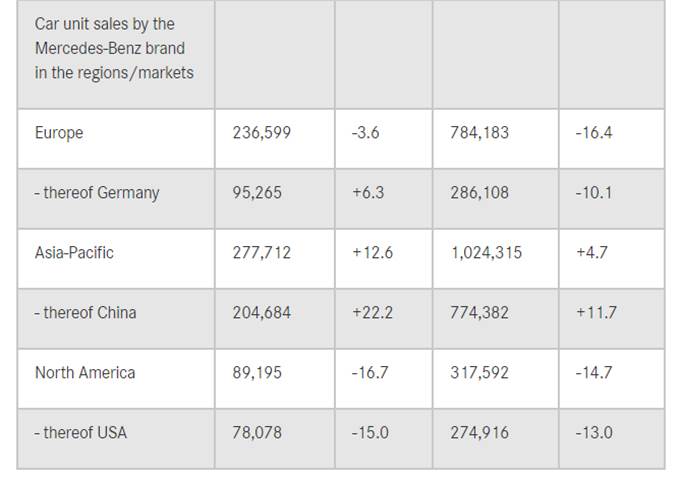The image size is (682, 480).
Task: Select the Asia-Pacific value 277,712
Action: [261, 253]
